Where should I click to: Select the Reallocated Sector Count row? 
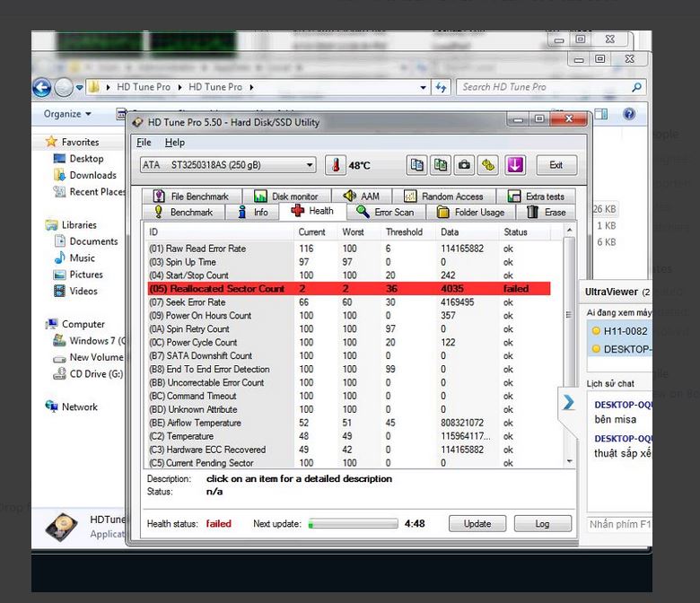[x=349, y=288]
